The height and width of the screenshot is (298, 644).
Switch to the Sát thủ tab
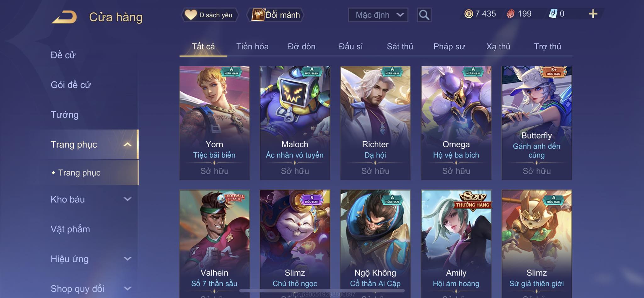(400, 47)
